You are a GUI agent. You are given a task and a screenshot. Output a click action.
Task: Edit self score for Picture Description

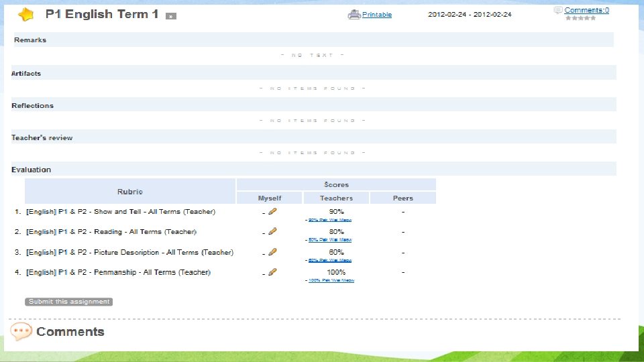pos(272,252)
